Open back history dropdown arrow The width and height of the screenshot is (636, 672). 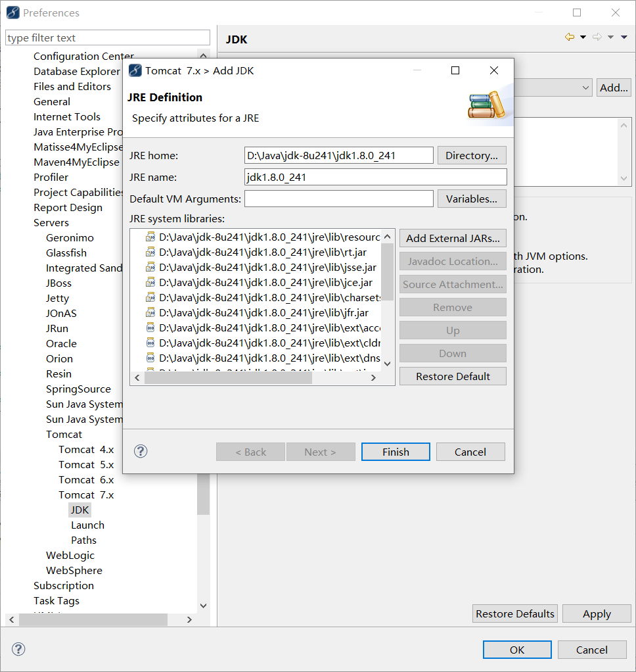583,37
